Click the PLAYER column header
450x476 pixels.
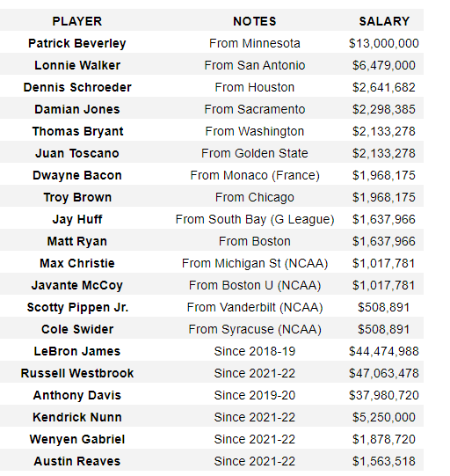coord(77,21)
